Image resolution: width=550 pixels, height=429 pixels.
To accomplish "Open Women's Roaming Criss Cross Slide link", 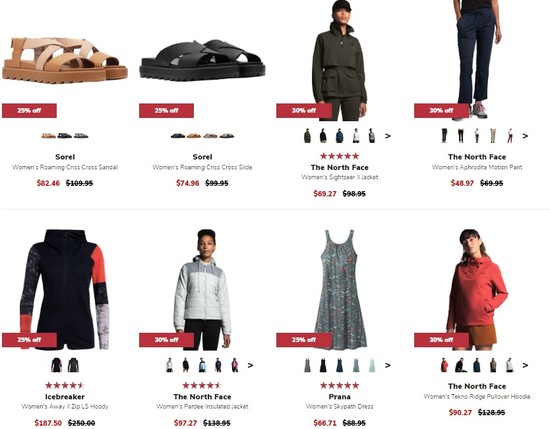I will (202, 167).
